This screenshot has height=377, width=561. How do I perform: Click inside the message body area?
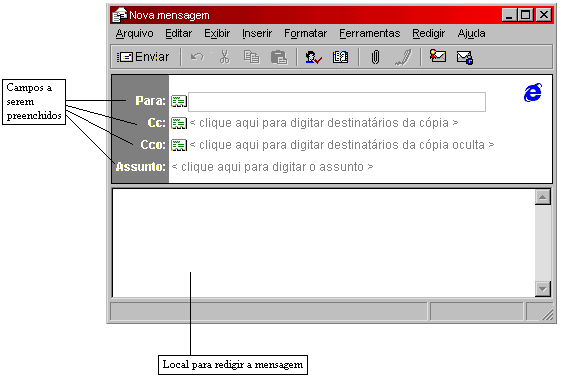coord(324,243)
